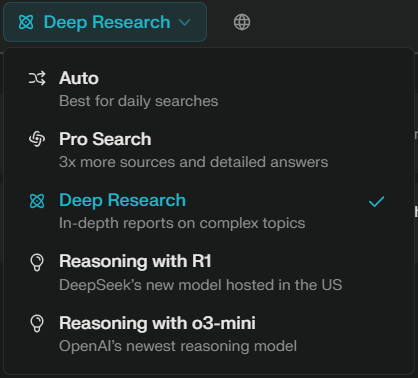This screenshot has height=378, width=418.
Task: Click 'DeepSeek's new model hosted in the US'
Action: [201, 285]
